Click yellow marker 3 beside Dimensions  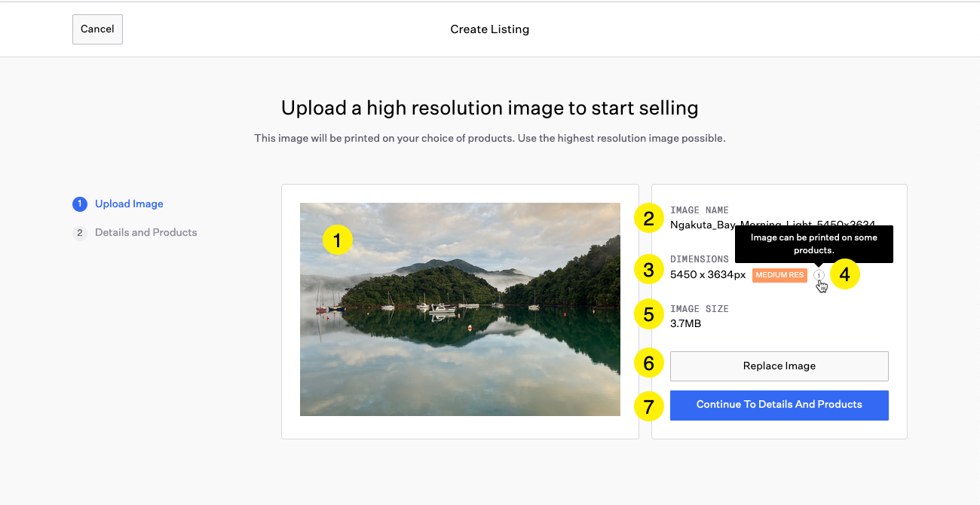[648, 269]
